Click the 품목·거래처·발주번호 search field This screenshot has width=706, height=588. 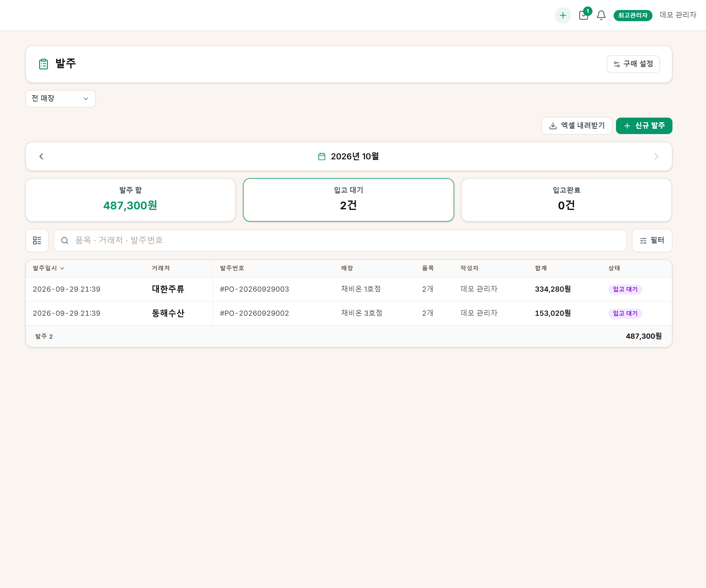coord(340,240)
